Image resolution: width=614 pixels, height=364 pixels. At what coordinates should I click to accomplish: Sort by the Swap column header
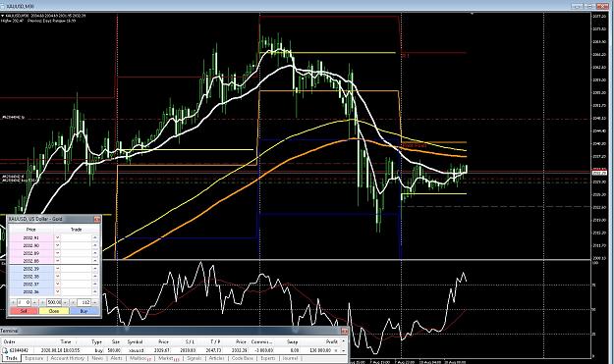(292, 342)
